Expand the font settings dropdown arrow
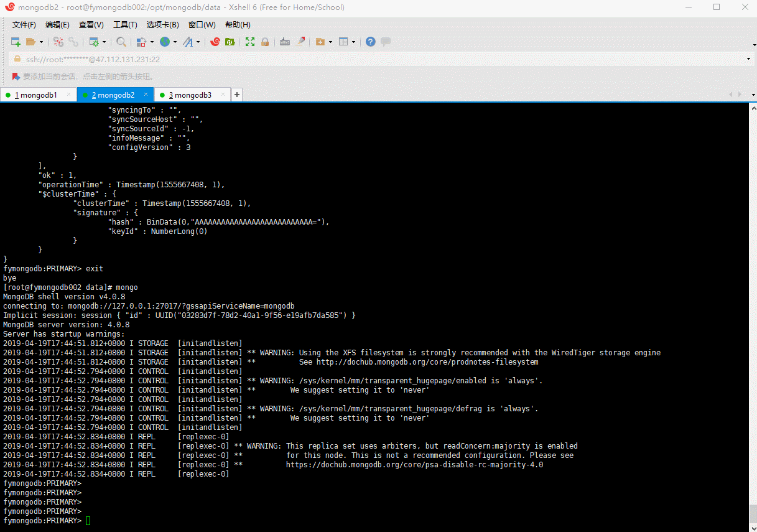757x532 pixels. point(198,42)
